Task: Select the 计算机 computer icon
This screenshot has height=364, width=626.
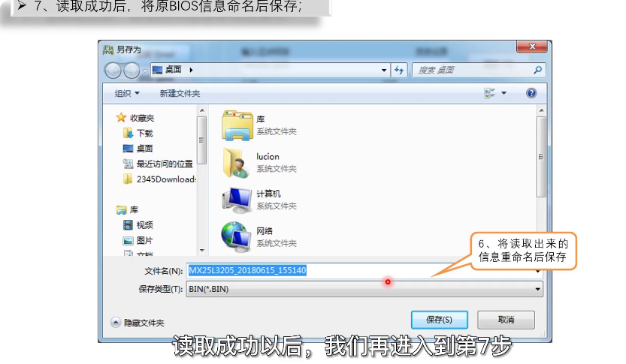Action: point(237,199)
